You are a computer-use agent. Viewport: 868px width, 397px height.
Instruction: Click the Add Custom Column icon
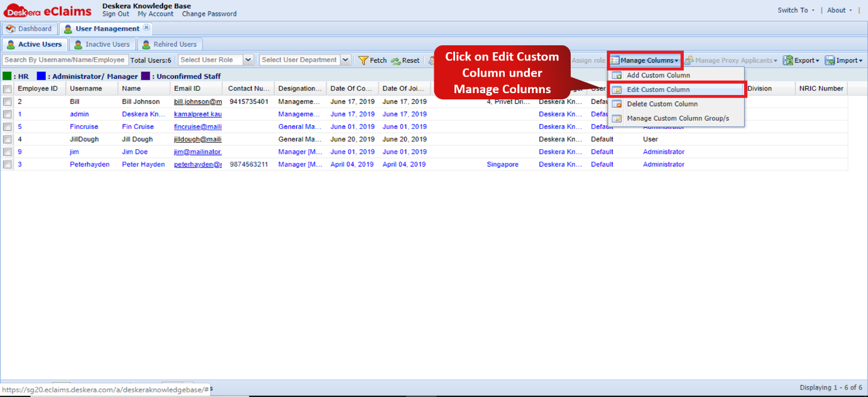pos(617,75)
